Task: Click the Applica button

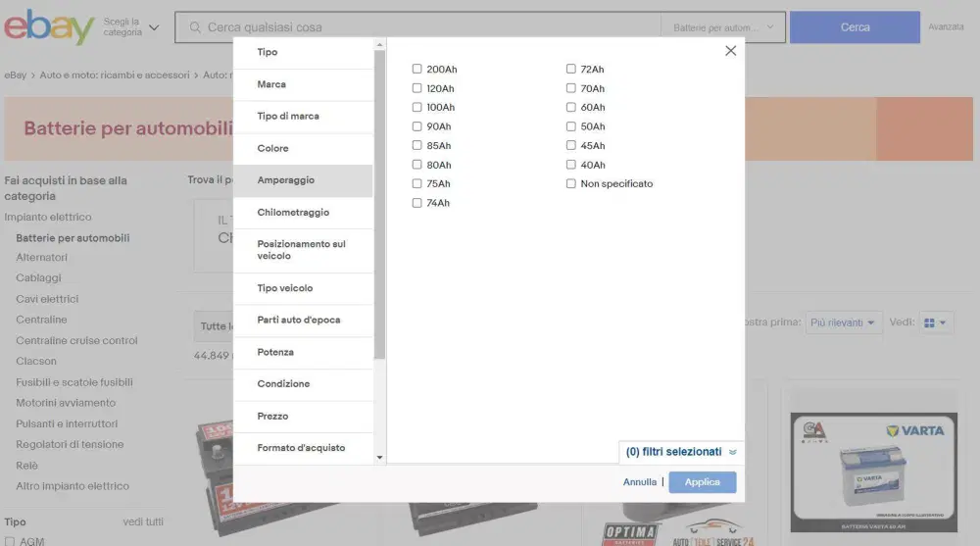Action: pyautogui.click(x=703, y=482)
